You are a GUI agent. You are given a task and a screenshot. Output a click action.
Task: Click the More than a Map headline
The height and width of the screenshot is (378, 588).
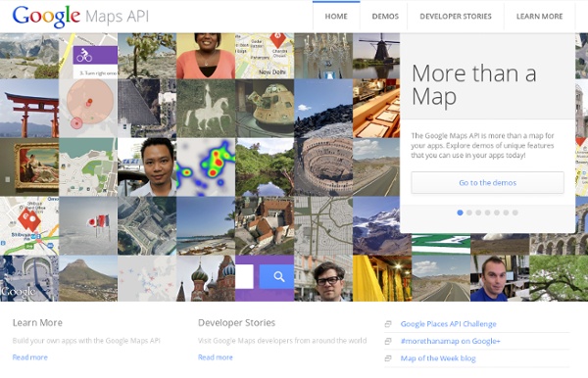474,84
